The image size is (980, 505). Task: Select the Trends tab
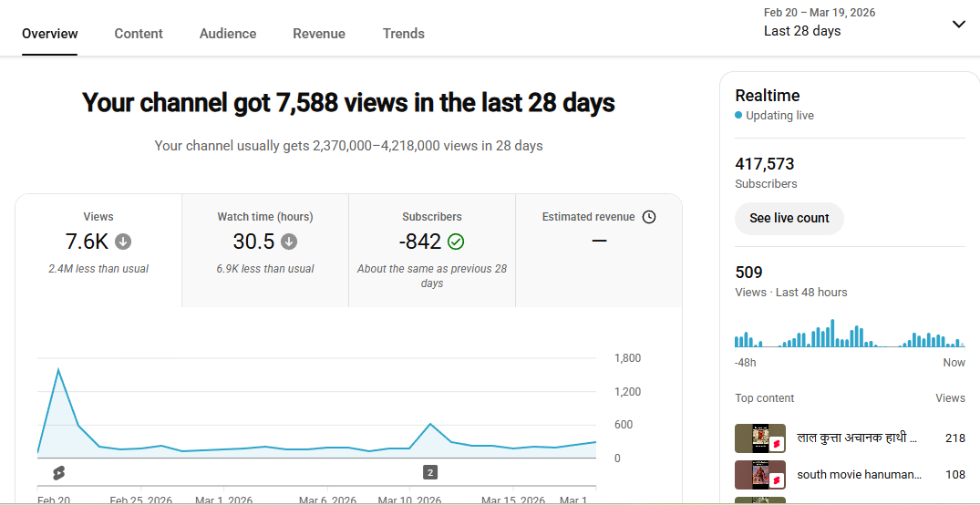[x=404, y=34]
